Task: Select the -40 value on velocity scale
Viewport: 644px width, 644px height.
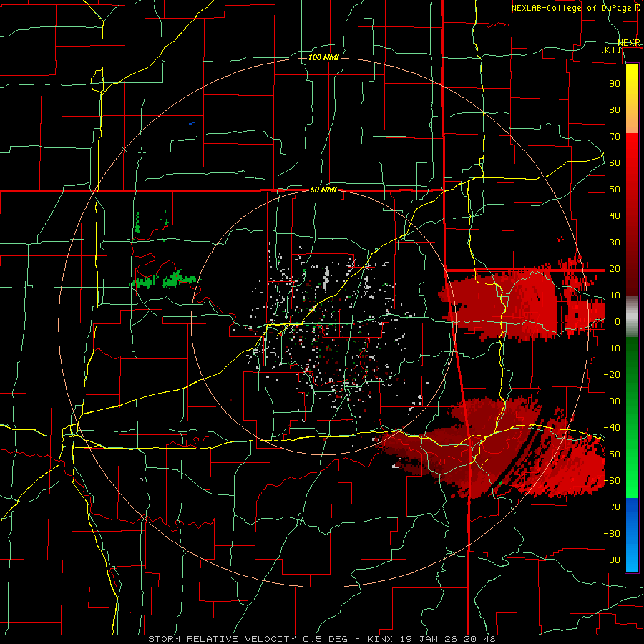Action: [612, 428]
